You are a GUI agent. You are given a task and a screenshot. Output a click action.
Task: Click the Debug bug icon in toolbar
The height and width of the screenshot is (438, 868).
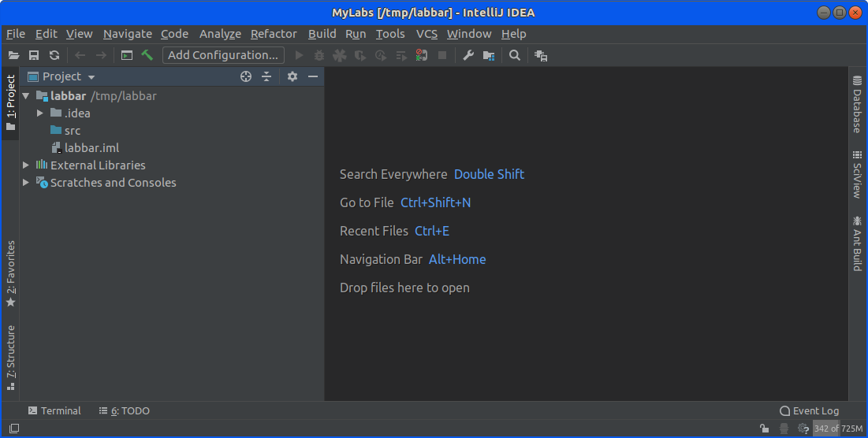click(x=319, y=55)
